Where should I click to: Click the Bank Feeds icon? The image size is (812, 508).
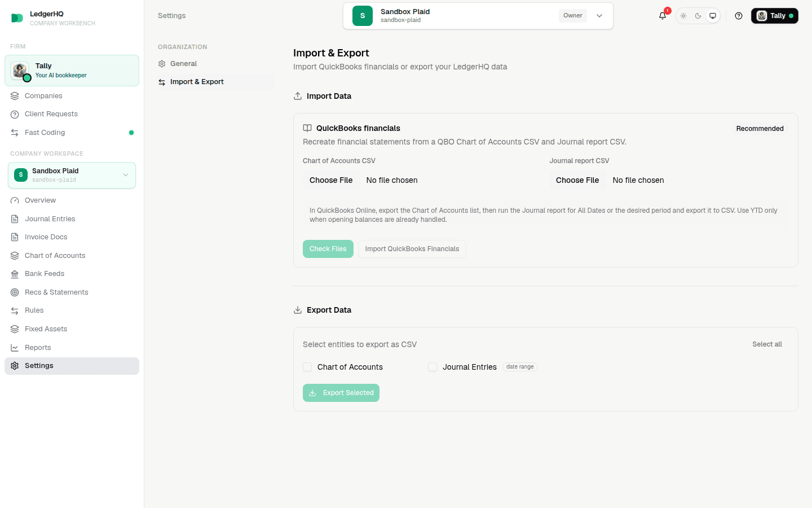15,274
